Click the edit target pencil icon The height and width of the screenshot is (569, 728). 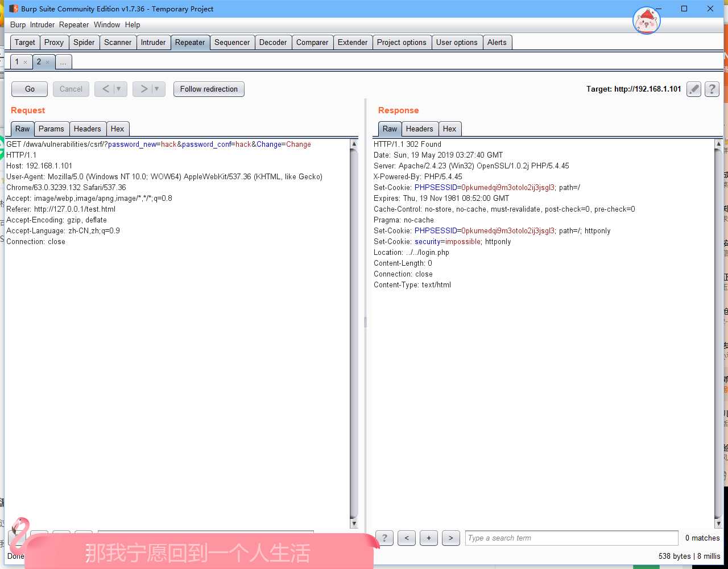tap(693, 89)
